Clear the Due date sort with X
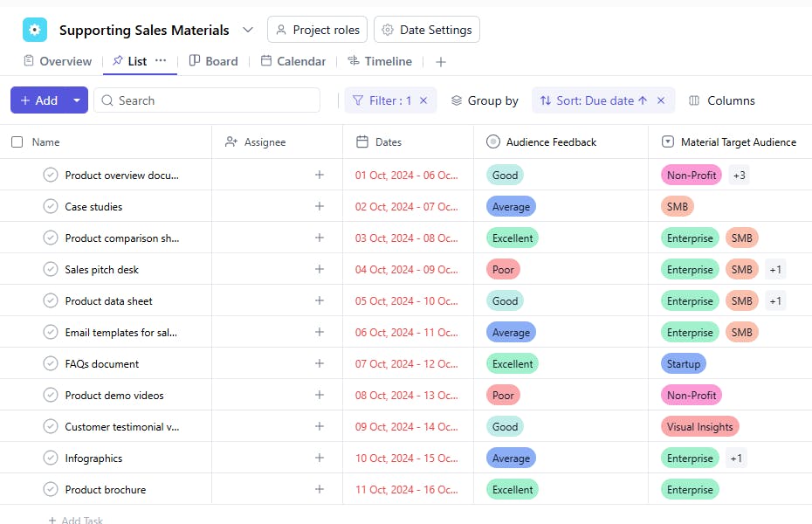 pyautogui.click(x=661, y=100)
